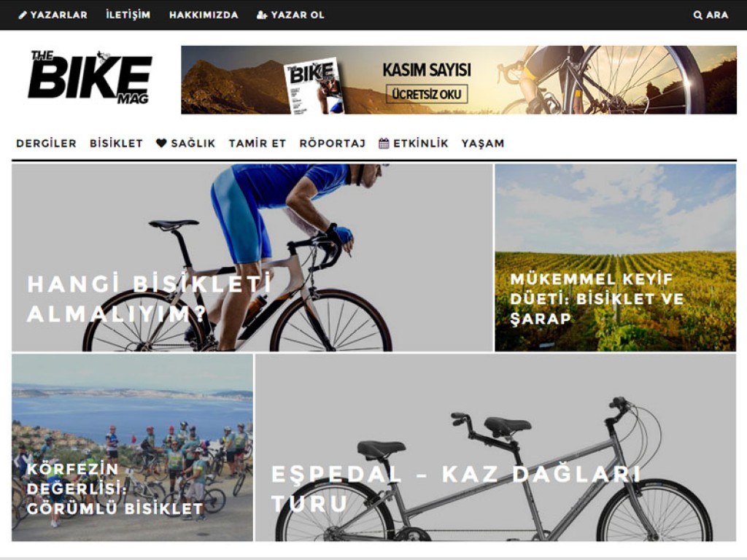Image resolution: width=747 pixels, height=560 pixels.
Task: Click the ARA search label
Action: coord(717,15)
